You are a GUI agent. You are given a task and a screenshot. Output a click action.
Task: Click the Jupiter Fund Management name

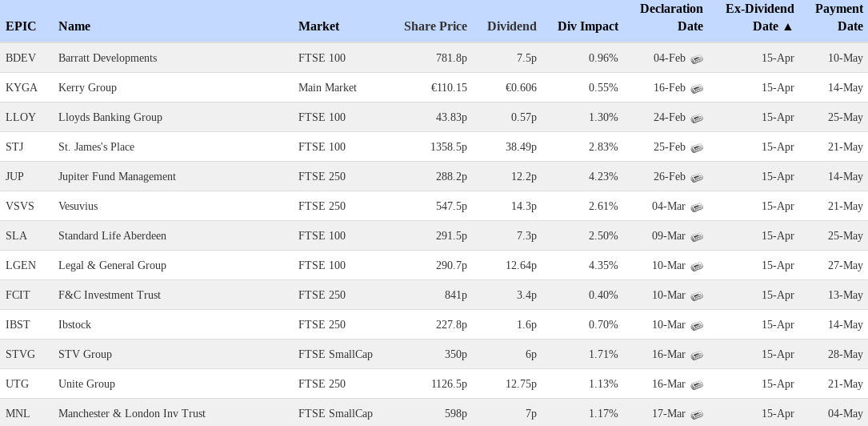[x=117, y=177]
